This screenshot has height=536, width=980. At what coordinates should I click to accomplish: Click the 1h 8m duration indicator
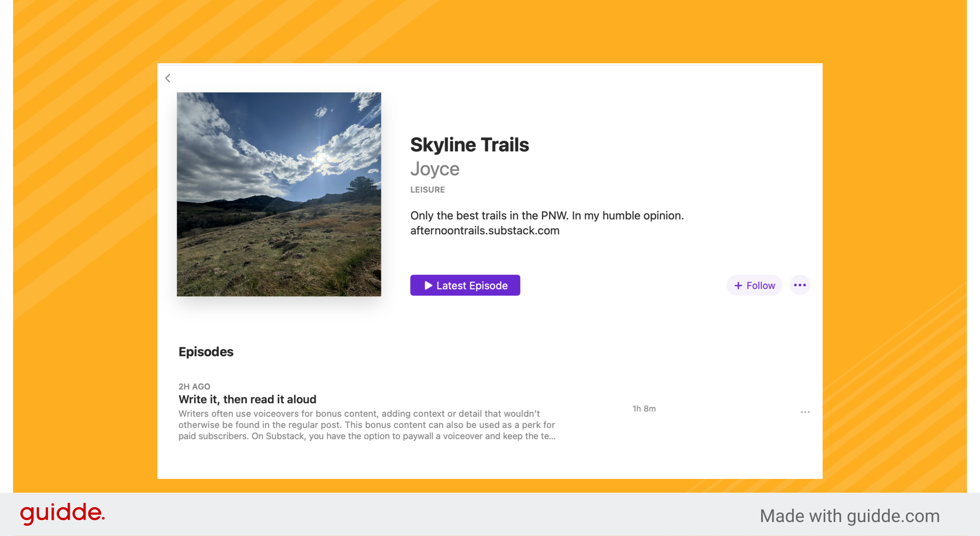pyautogui.click(x=643, y=408)
